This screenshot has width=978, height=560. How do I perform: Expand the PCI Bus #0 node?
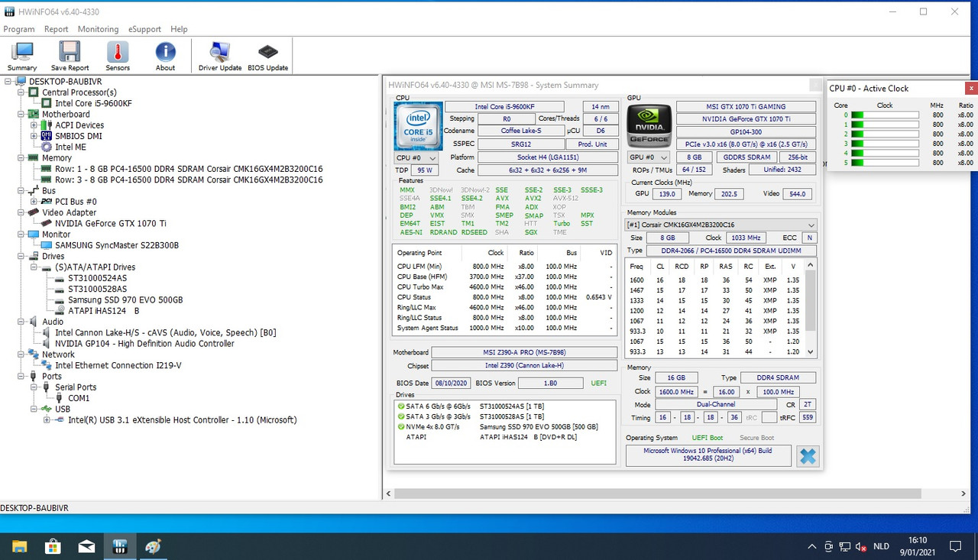coord(34,202)
